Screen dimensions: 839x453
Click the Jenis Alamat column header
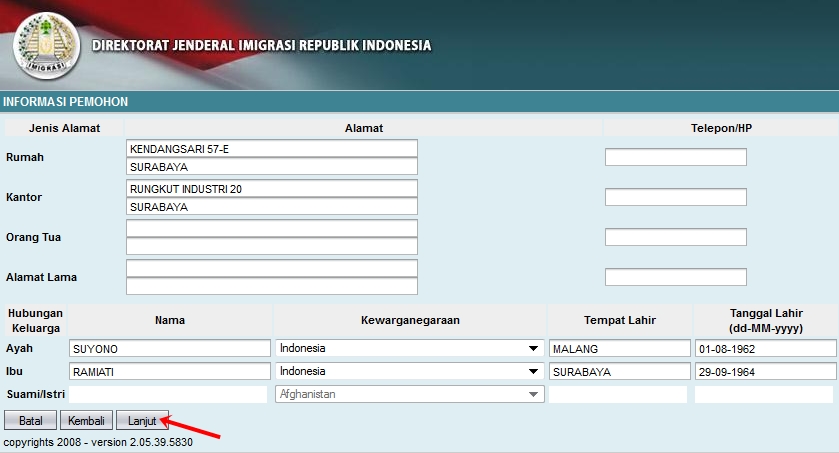[x=64, y=128]
